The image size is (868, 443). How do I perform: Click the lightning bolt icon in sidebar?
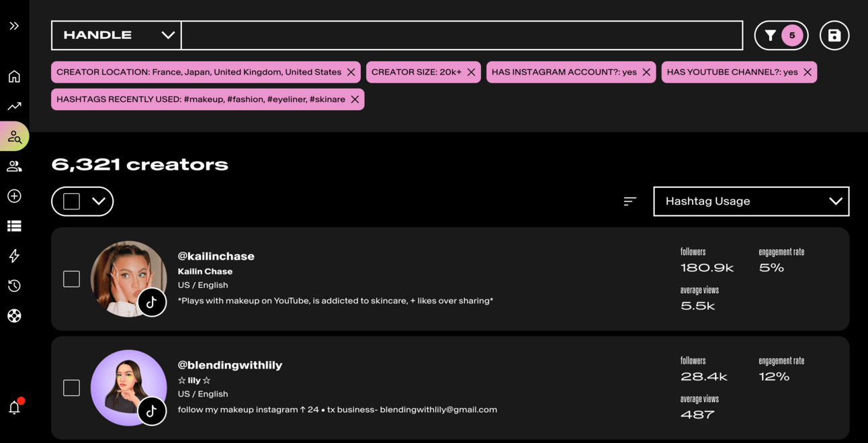14,256
